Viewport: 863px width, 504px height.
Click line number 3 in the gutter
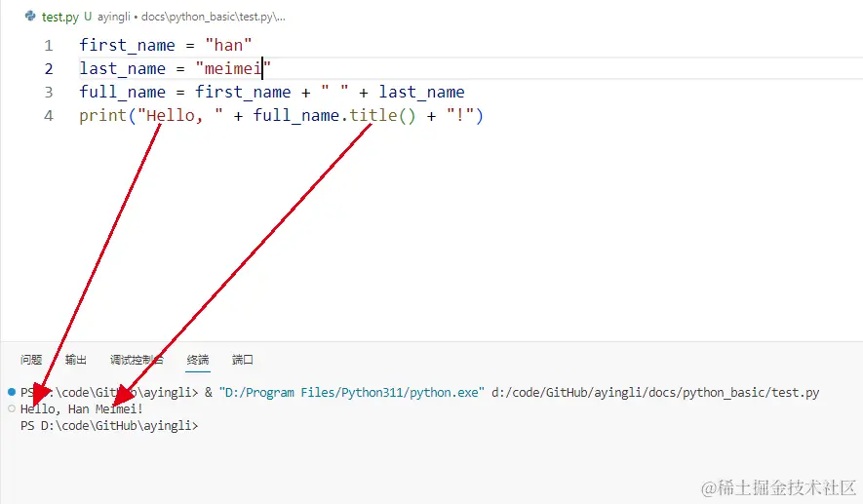[x=49, y=92]
